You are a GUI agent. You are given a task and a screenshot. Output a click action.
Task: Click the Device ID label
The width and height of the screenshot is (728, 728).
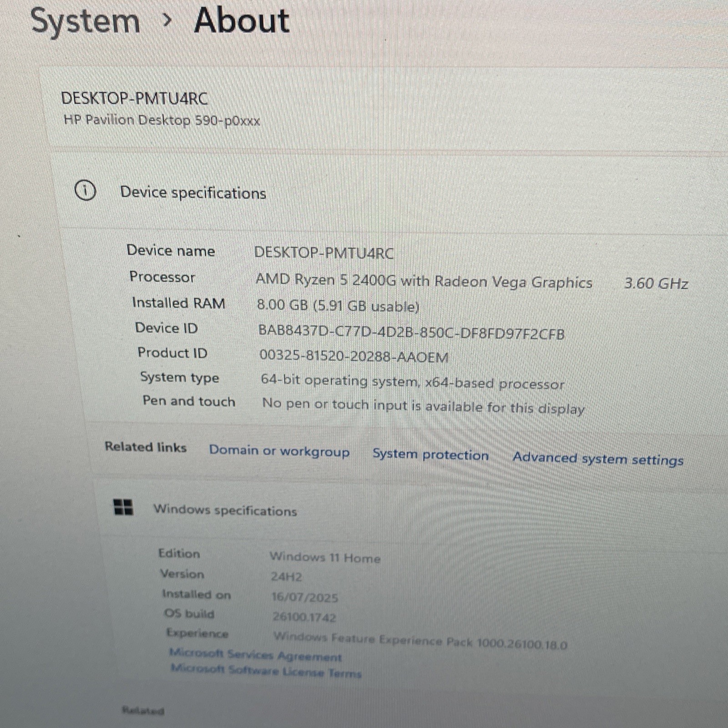(x=167, y=328)
